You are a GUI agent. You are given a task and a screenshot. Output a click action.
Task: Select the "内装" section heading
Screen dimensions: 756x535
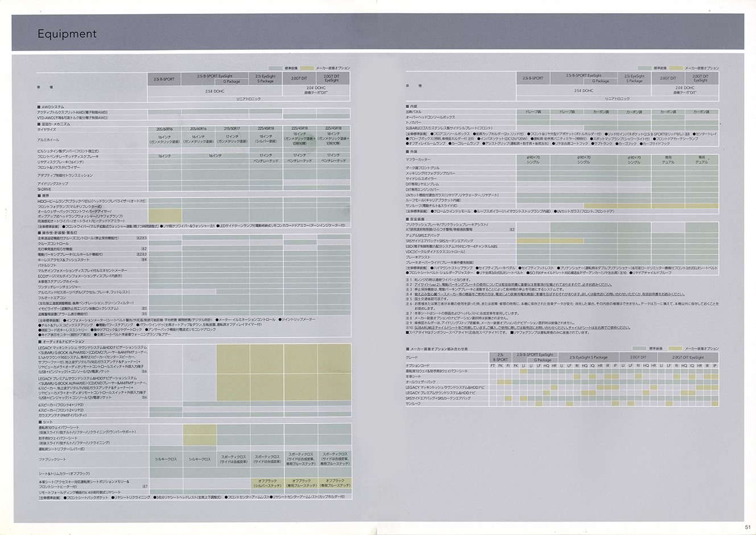point(411,106)
